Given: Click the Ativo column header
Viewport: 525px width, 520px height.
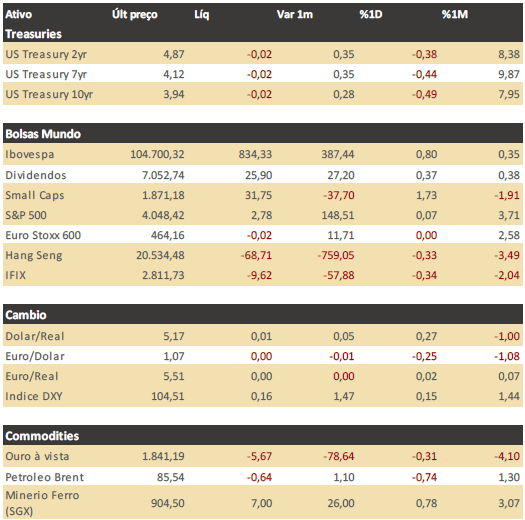Looking at the screenshot, I should tap(19, 14).
